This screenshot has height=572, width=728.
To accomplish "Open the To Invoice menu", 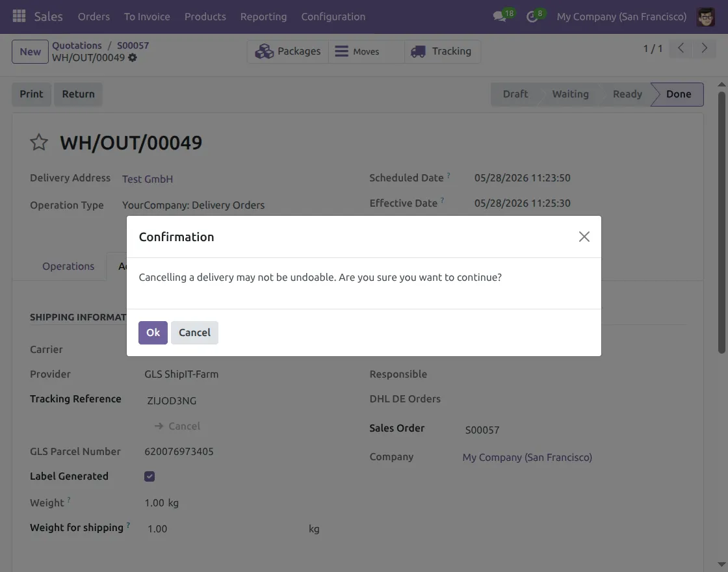I will 147,17.
